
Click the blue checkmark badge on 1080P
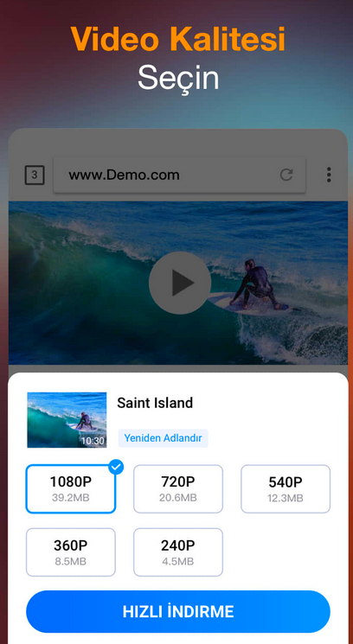[117, 467]
